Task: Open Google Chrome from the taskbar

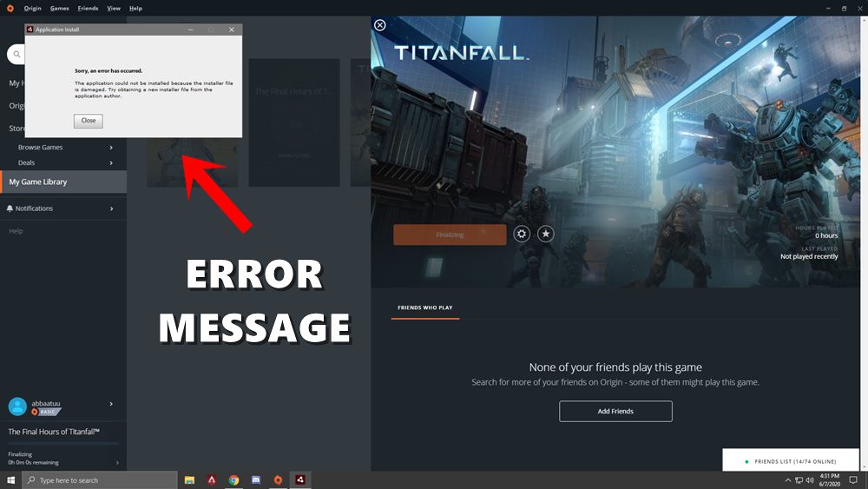Action: point(233,480)
